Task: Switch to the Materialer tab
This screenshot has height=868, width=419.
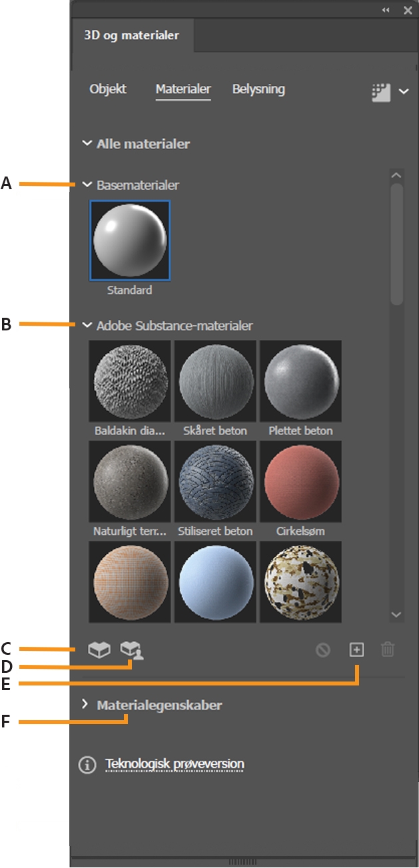Action: pyautogui.click(x=183, y=89)
